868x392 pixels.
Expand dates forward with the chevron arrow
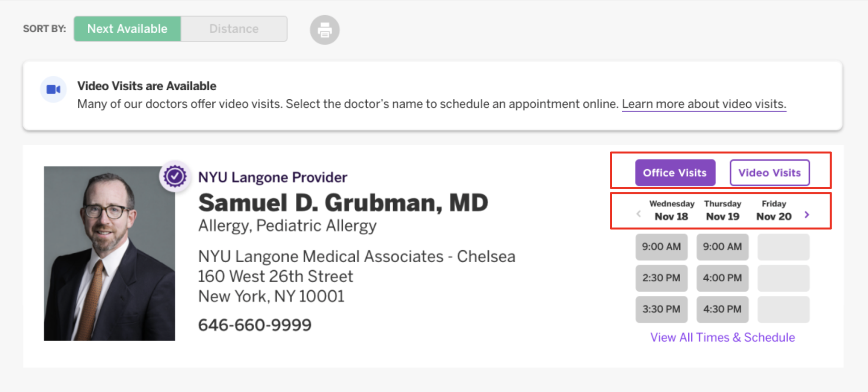pos(807,214)
